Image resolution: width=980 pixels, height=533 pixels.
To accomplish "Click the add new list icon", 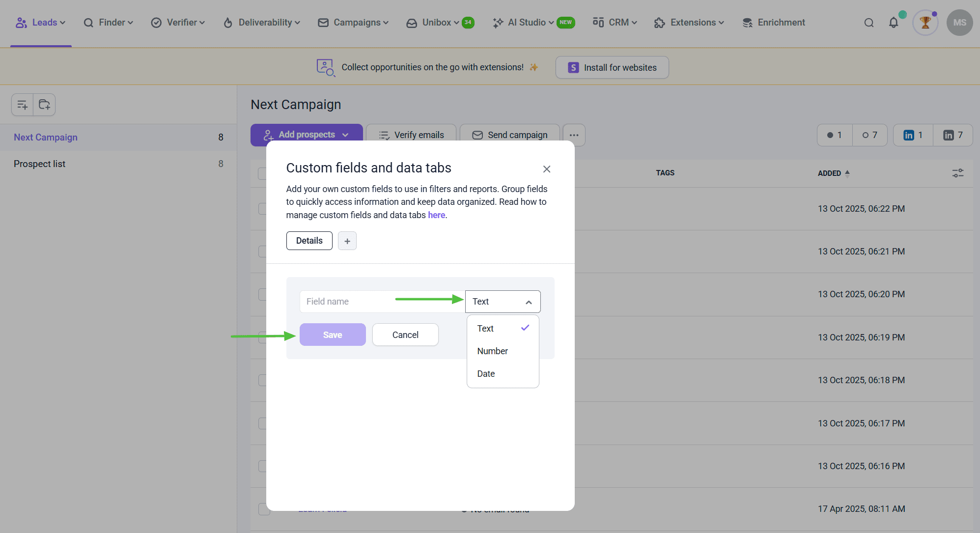I will 23,105.
